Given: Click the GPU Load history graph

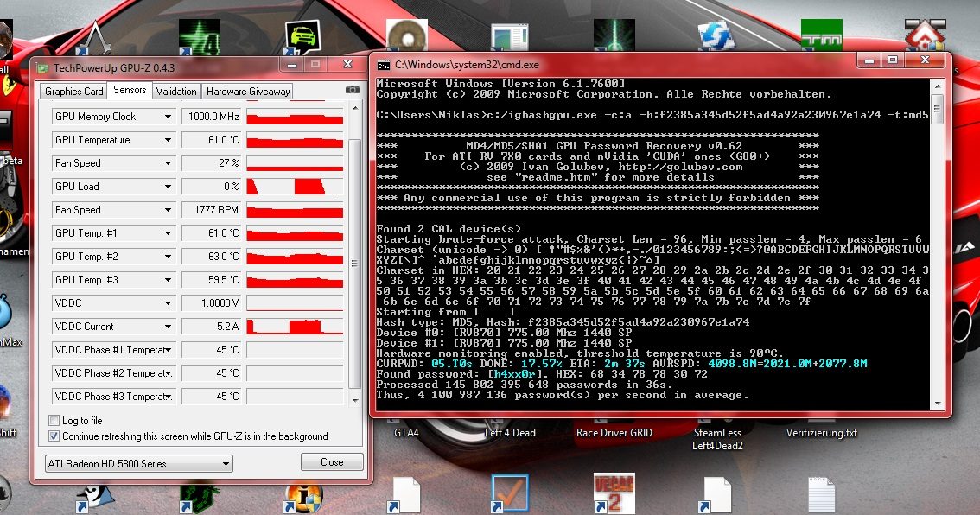Looking at the screenshot, I should click(x=295, y=187).
